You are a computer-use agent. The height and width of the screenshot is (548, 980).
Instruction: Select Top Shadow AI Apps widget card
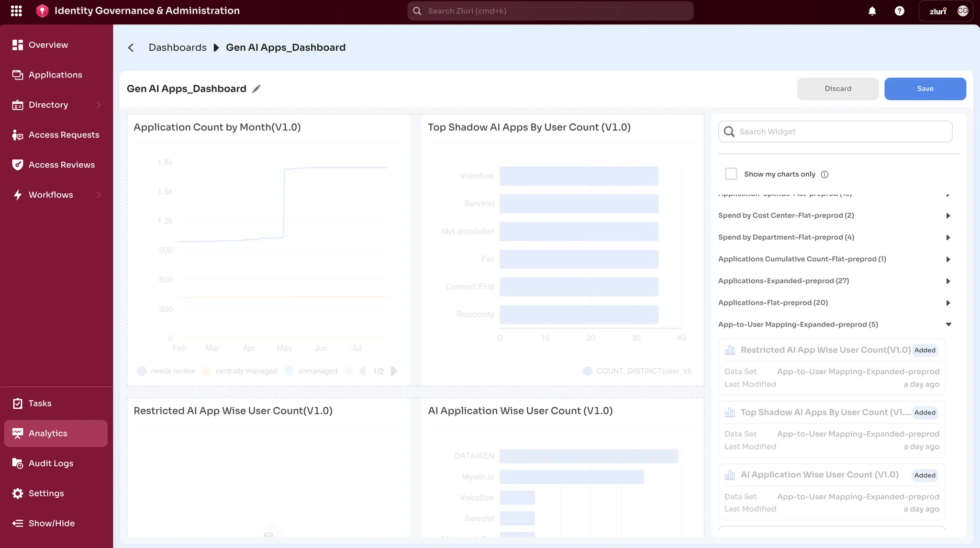(832, 429)
